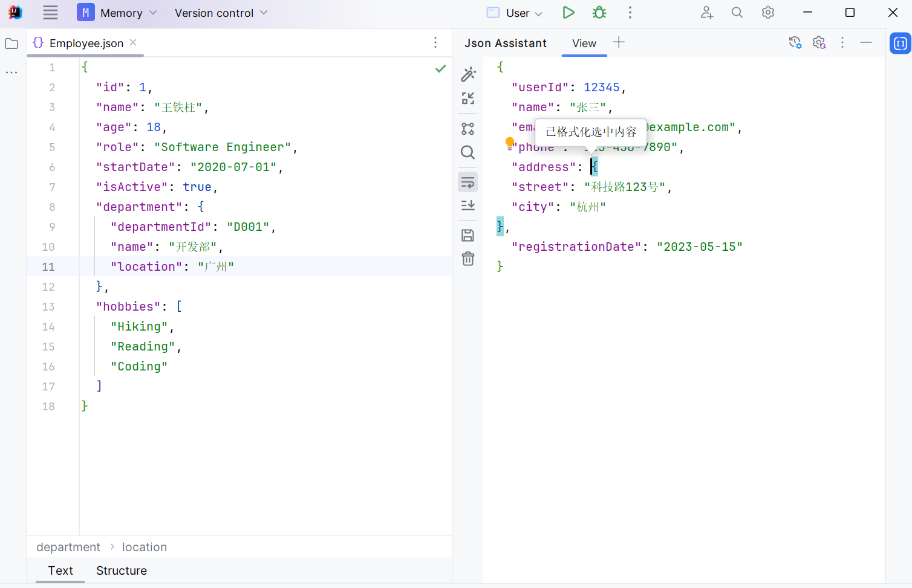The height and width of the screenshot is (588, 912).
Task: Open the User run configuration dropdown
Action: pyautogui.click(x=516, y=13)
